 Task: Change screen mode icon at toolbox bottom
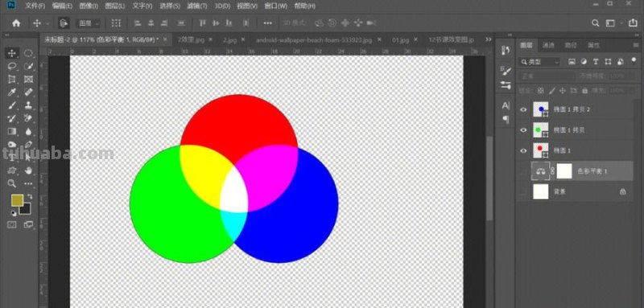[28, 224]
